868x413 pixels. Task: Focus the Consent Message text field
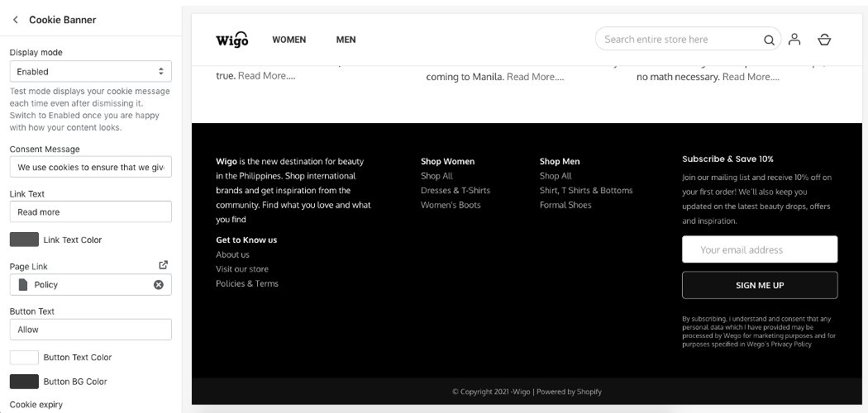pyautogui.click(x=90, y=167)
